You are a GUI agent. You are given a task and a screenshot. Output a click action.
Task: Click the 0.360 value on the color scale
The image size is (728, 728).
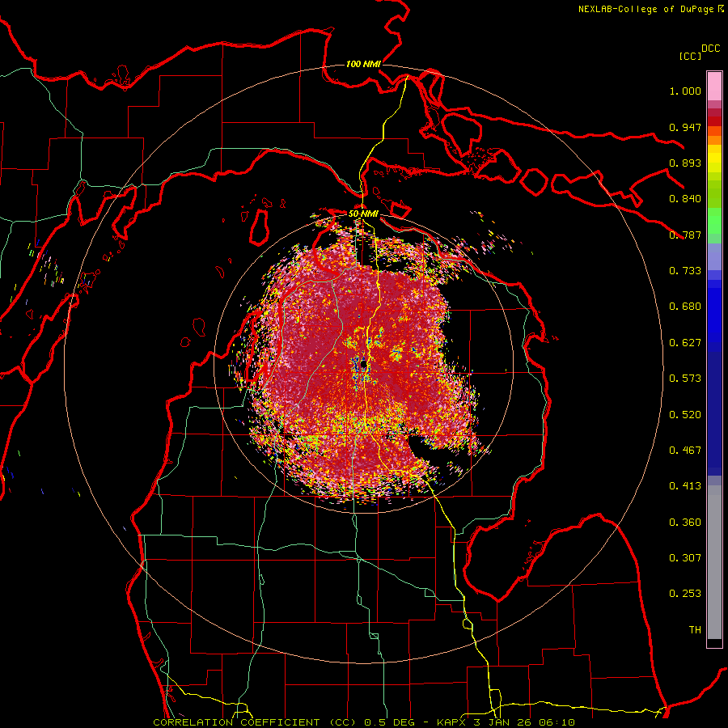coord(685,523)
